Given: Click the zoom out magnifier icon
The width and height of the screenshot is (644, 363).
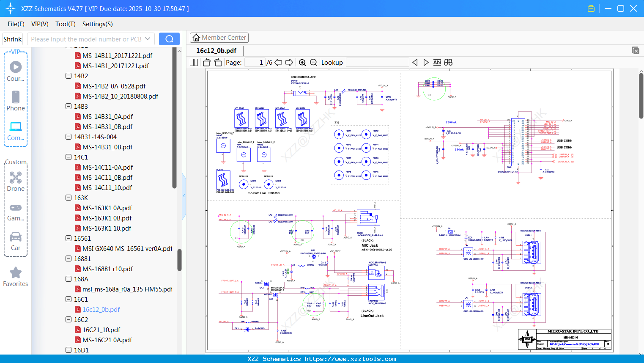Looking at the screenshot, I should [x=313, y=63].
